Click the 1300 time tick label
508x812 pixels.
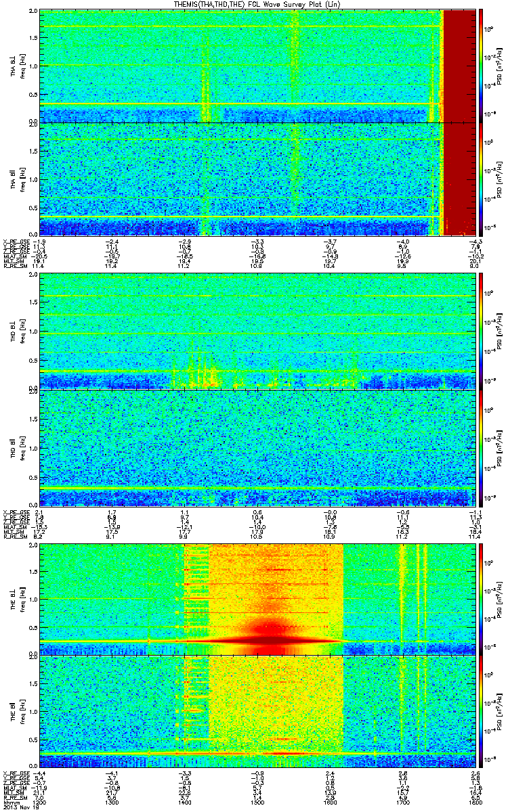(x=112, y=801)
